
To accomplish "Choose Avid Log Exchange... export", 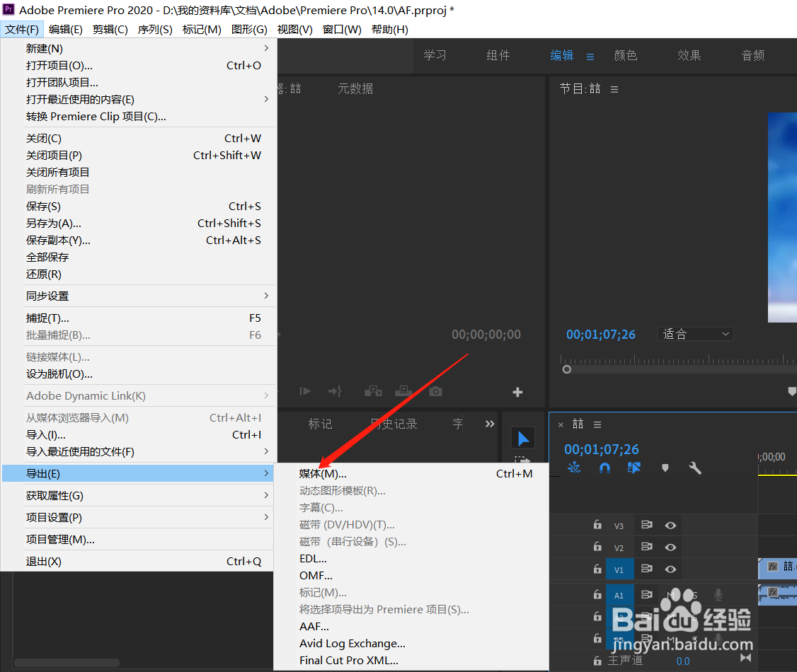I will (x=411, y=643).
